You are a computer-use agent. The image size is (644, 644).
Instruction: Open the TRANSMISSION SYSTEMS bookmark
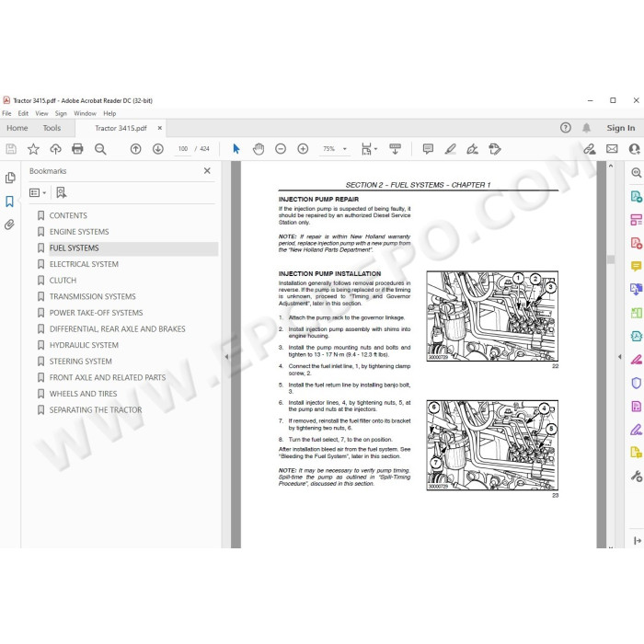pyautogui.click(x=92, y=296)
